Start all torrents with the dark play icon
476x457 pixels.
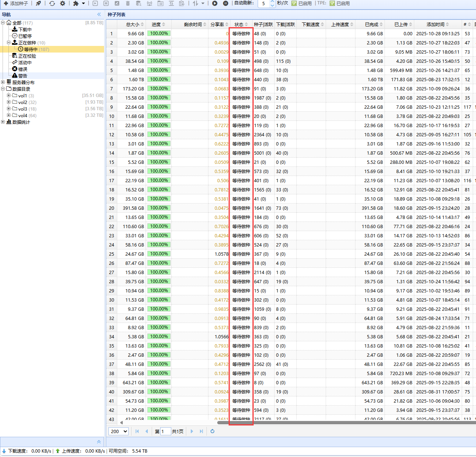click(215, 3)
